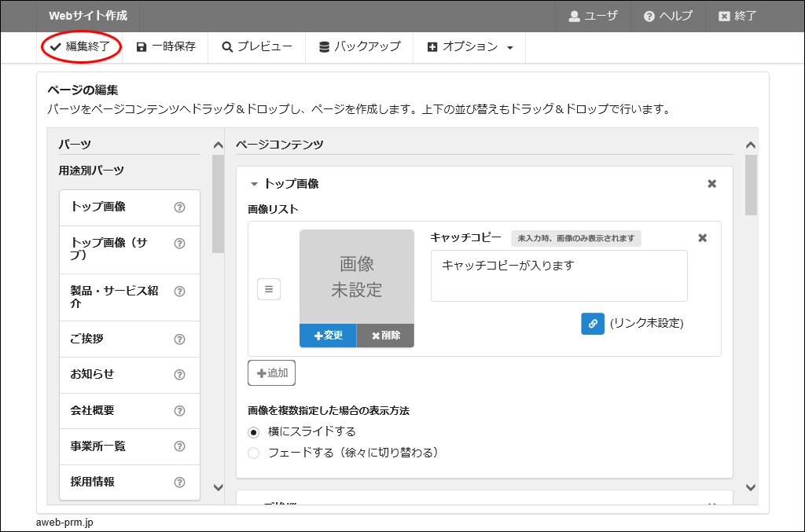This screenshot has height=532, width=805.
Task: Open the ヘルプ menu in header
Action: coord(667,16)
